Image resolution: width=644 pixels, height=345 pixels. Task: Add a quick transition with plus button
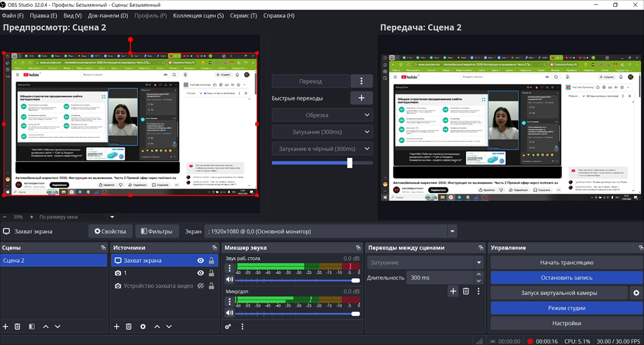coord(361,98)
